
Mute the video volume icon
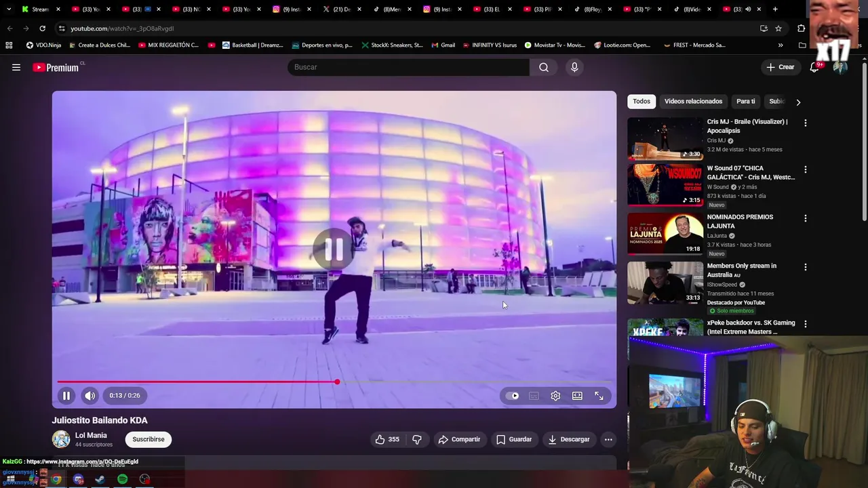pos(90,396)
